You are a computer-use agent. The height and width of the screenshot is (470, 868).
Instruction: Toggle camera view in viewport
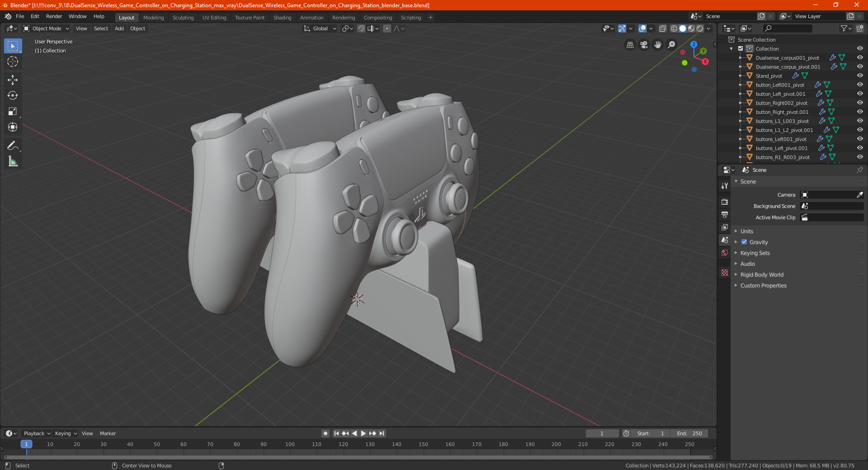[x=644, y=45]
